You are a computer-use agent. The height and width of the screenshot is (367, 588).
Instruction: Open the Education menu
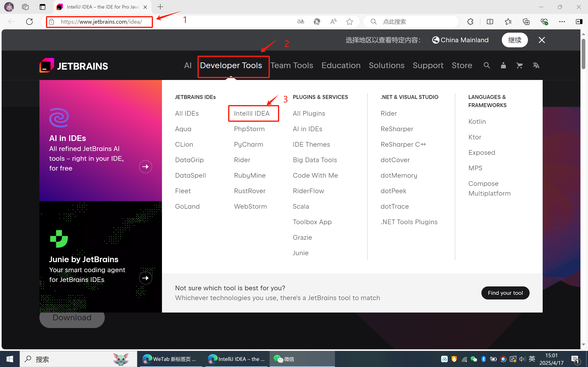point(341,65)
